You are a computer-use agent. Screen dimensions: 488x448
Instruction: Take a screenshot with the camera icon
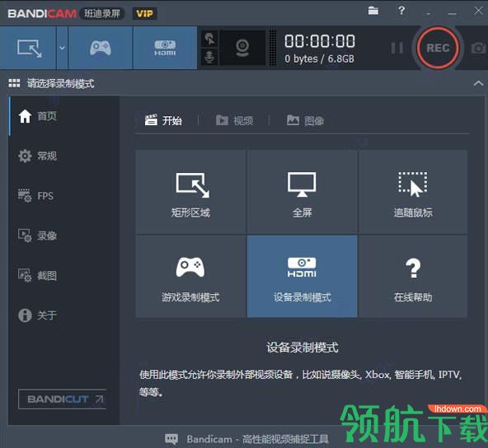(478, 49)
